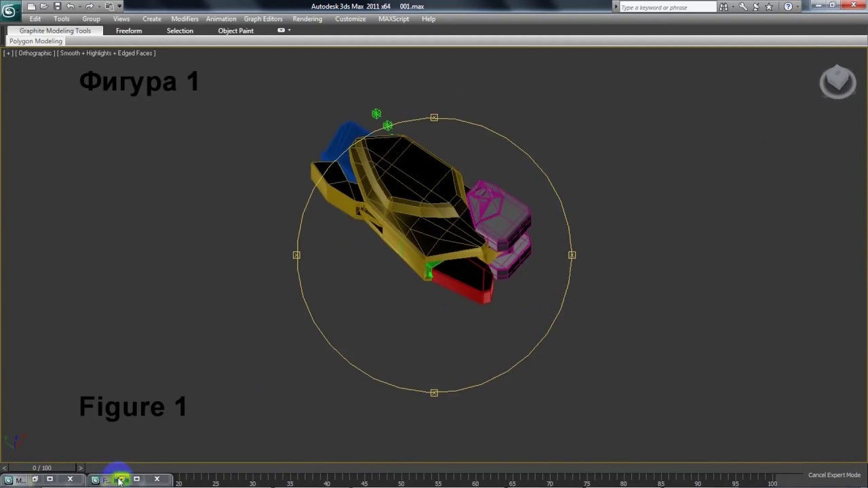This screenshot has height=488, width=868.
Task: Open Quick Access Toolbar customize dropdown
Action: click(120, 7)
